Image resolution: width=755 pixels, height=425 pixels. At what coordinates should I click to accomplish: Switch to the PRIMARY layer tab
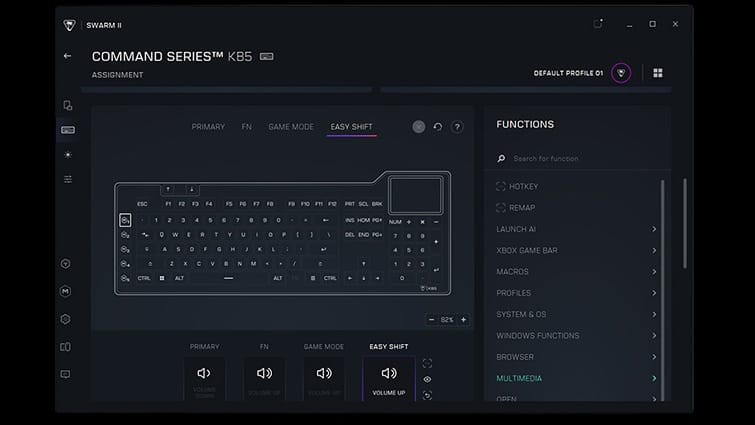tap(208, 127)
